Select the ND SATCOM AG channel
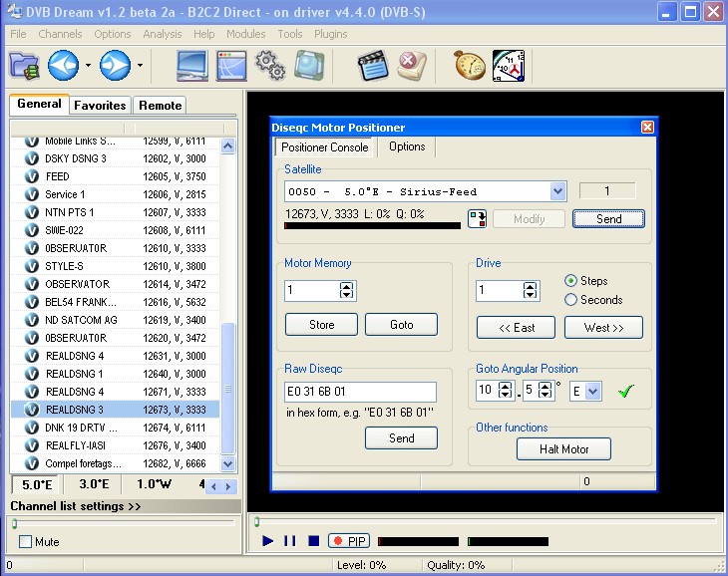The image size is (728, 576). [x=115, y=320]
